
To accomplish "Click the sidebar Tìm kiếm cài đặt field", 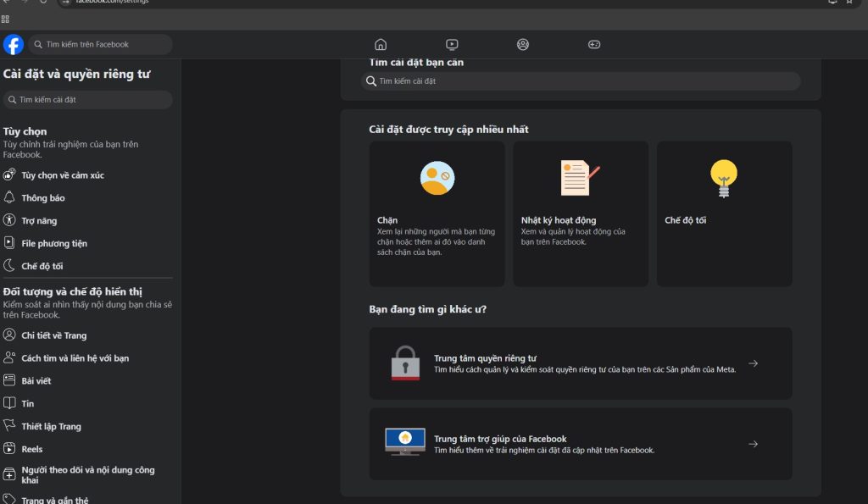I will 89,100.
